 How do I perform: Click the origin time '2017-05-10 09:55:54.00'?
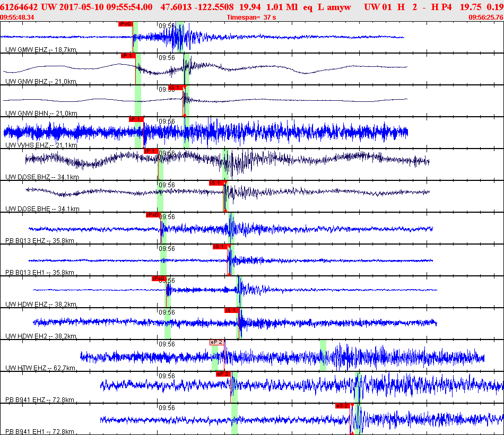coord(106,7)
